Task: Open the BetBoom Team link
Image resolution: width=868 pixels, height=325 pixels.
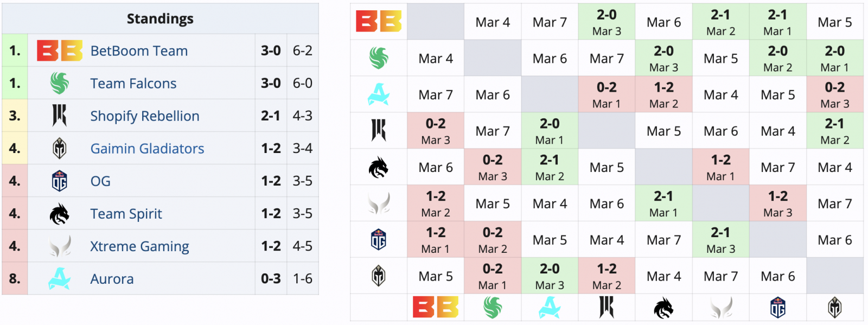Action: click(139, 51)
